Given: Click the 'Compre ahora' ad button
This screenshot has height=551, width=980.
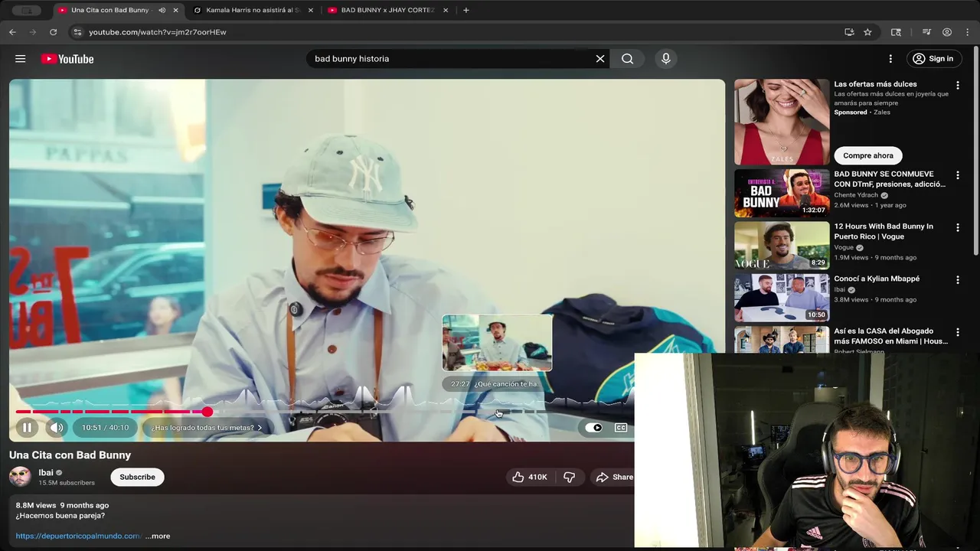Looking at the screenshot, I should pyautogui.click(x=868, y=155).
